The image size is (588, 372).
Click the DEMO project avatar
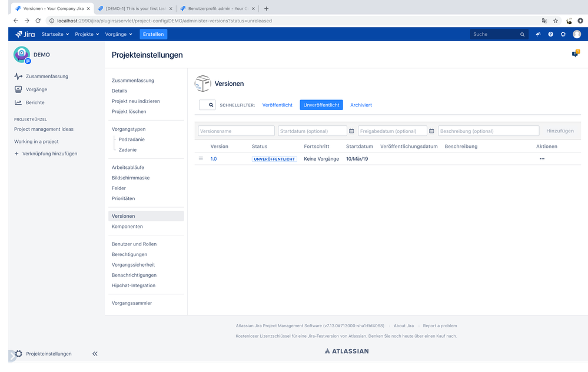click(x=22, y=55)
